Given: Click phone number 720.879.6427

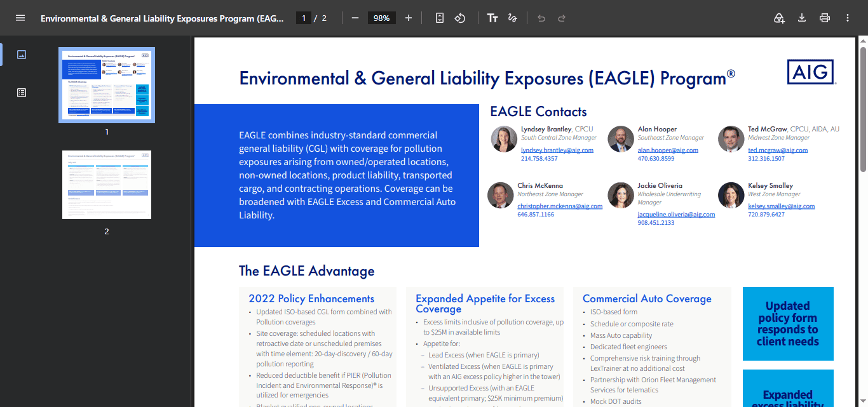Looking at the screenshot, I should click(x=766, y=215).
